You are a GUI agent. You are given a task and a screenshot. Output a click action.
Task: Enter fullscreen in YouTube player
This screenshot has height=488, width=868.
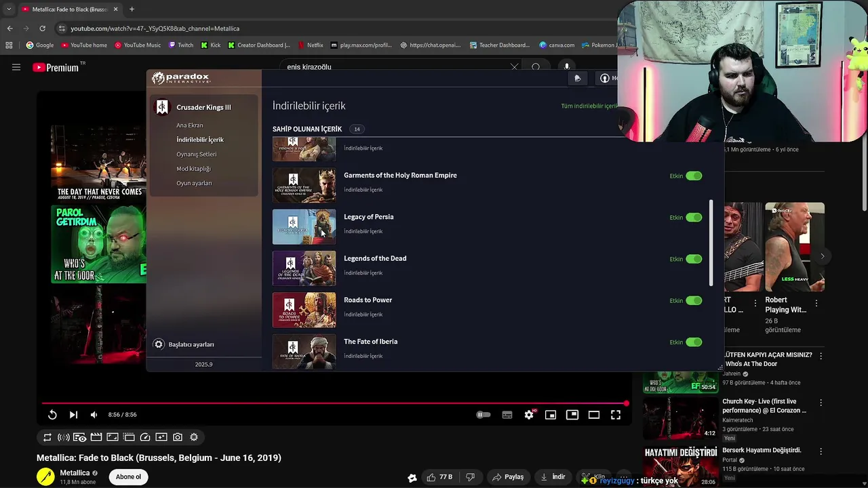tap(616, 415)
